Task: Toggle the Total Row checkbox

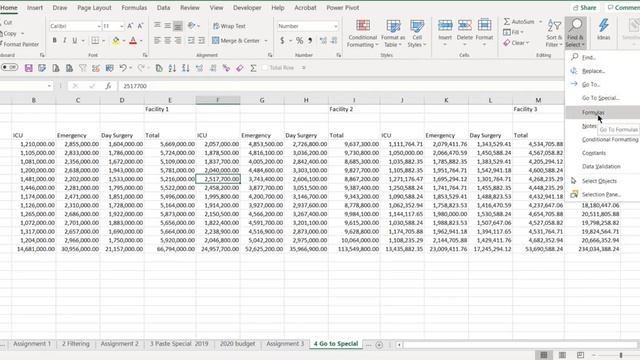Action: click(x=264, y=68)
